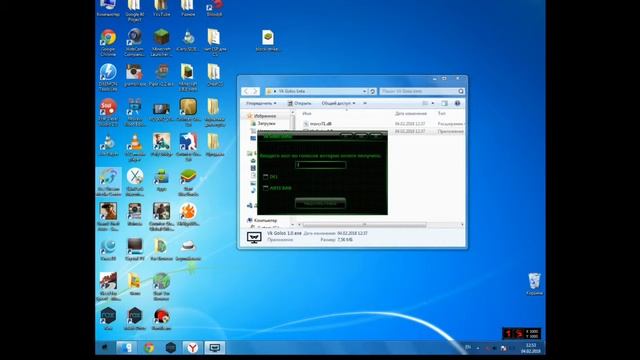Select the Recycle Bin icon
The image size is (640, 360).
[x=534, y=283]
